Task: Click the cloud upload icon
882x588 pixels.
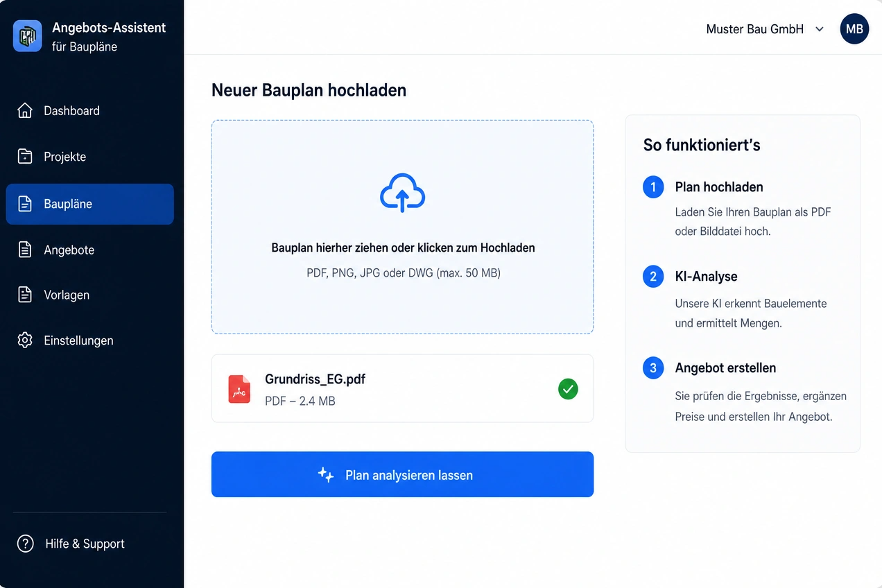Action: coord(402,193)
